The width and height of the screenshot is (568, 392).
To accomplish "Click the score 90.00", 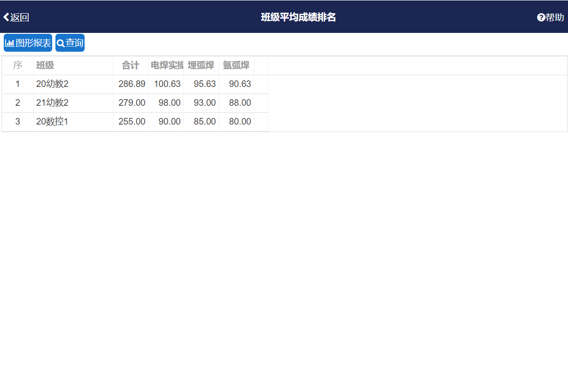I will [x=166, y=122].
